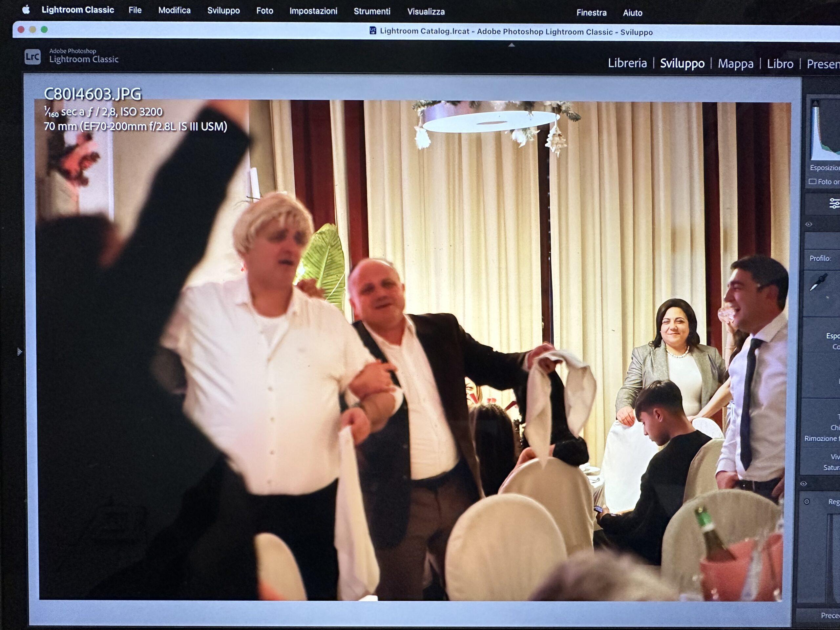Click catalog document icon in title bar
Viewport: 840px width, 630px height.
click(373, 31)
